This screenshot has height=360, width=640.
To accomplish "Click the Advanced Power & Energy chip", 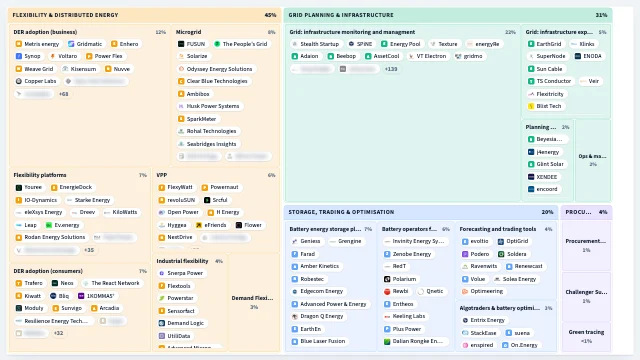I will 330,304.
